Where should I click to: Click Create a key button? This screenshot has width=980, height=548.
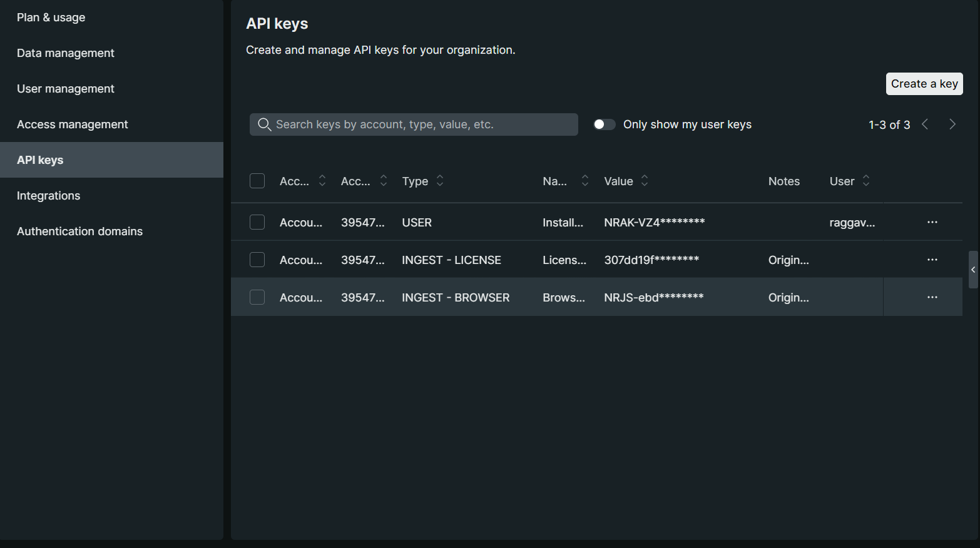point(924,84)
